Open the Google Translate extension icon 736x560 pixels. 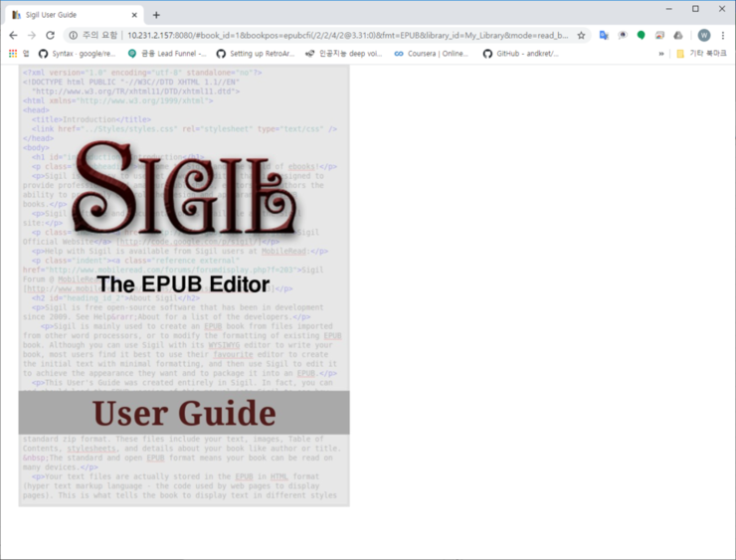tap(604, 35)
